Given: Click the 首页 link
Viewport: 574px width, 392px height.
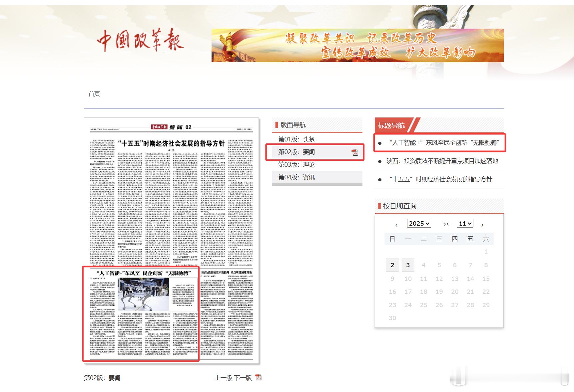Looking at the screenshot, I should pos(95,94).
